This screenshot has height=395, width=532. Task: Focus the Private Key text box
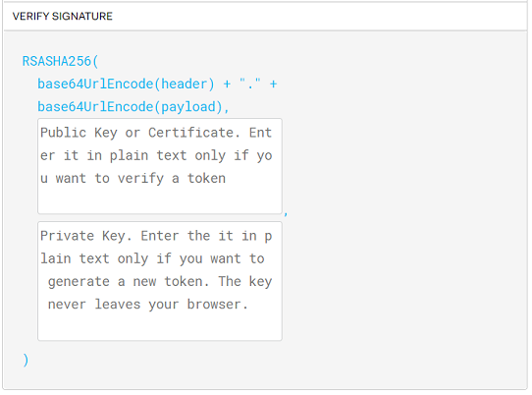tap(160, 281)
